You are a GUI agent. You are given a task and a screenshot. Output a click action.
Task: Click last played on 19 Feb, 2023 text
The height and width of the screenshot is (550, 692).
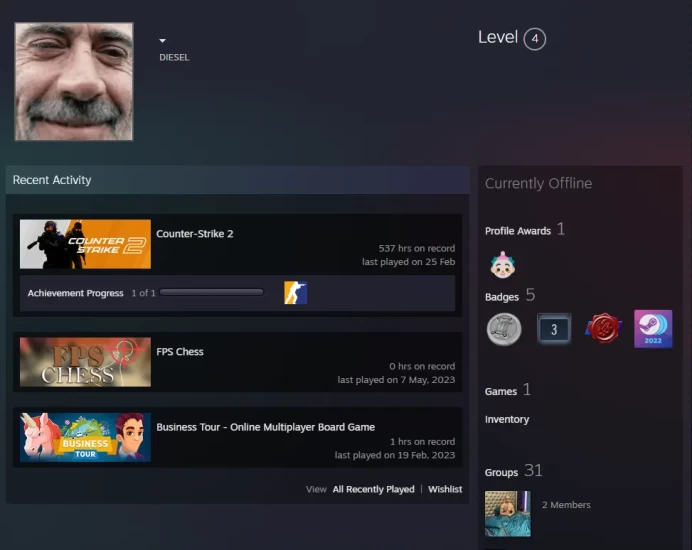(395, 455)
